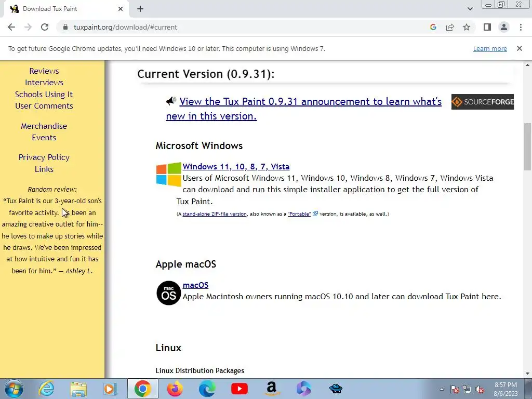Image resolution: width=532 pixels, height=399 pixels.
Task: Open the volume muted tray icon
Action: (480, 389)
